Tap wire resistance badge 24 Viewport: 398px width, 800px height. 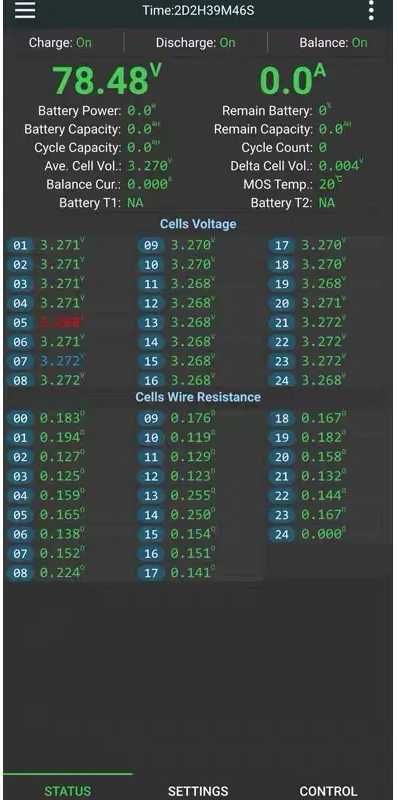point(282,534)
